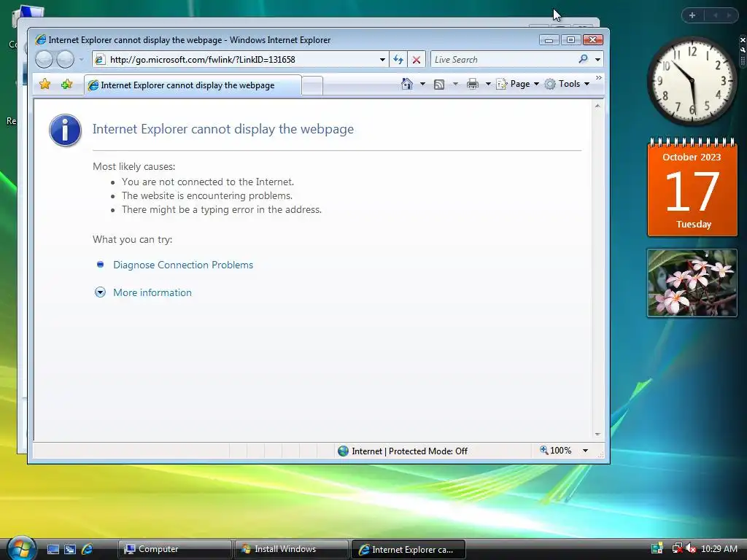Open Favorites Center star icon
The image size is (747, 560).
coord(44,85)
